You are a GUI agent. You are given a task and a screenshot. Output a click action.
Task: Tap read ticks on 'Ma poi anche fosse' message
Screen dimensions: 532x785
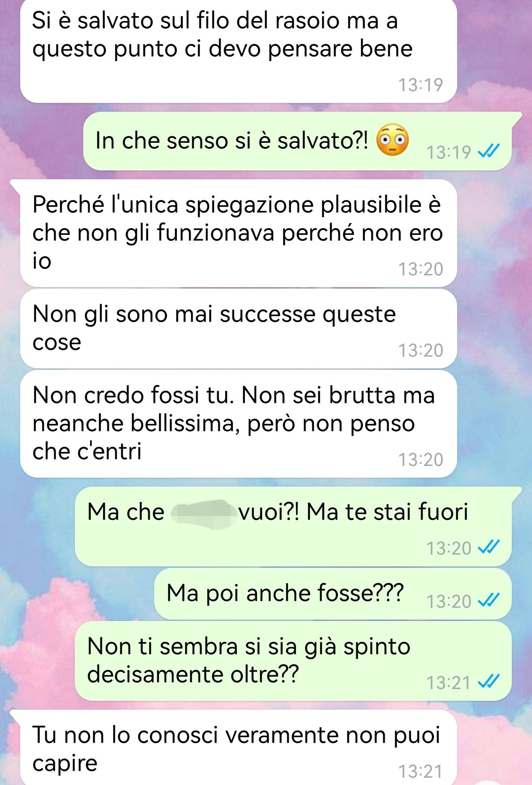pyautogui.click(x=489, y=600)
